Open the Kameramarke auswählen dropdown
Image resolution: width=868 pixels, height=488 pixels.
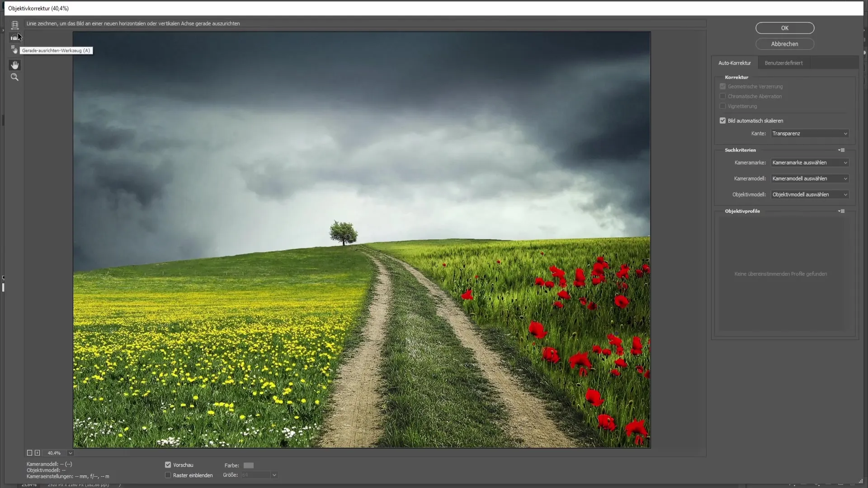pos(810,163)
